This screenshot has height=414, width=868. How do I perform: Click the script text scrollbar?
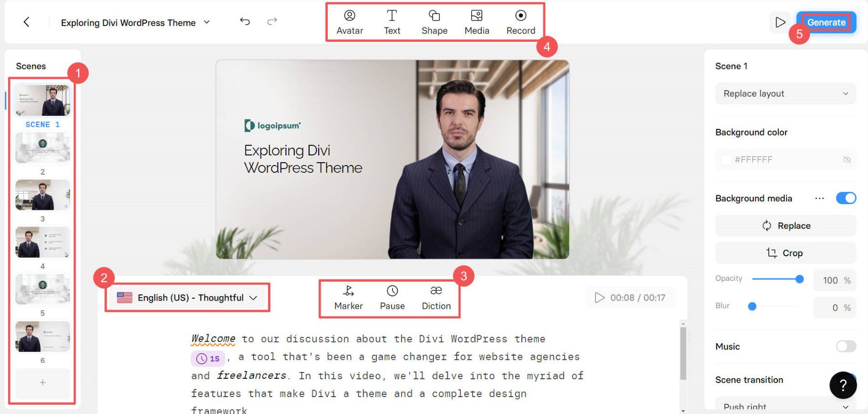683,353
